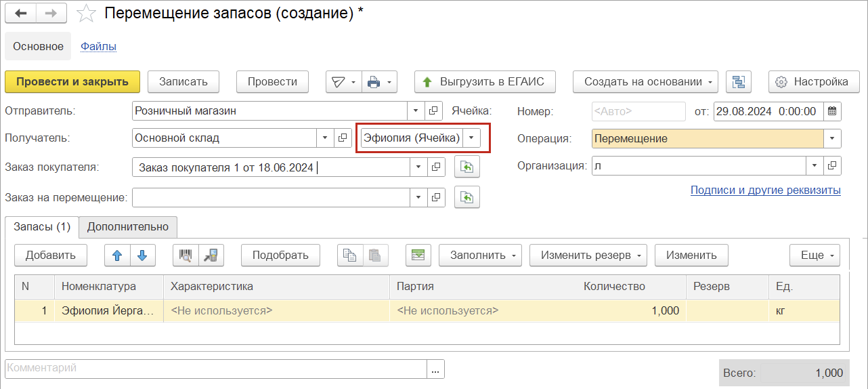The height and width of the screenshot is (389, 868).
Task: Add document to favorites with star icon
Action: [x=86, y=13]
